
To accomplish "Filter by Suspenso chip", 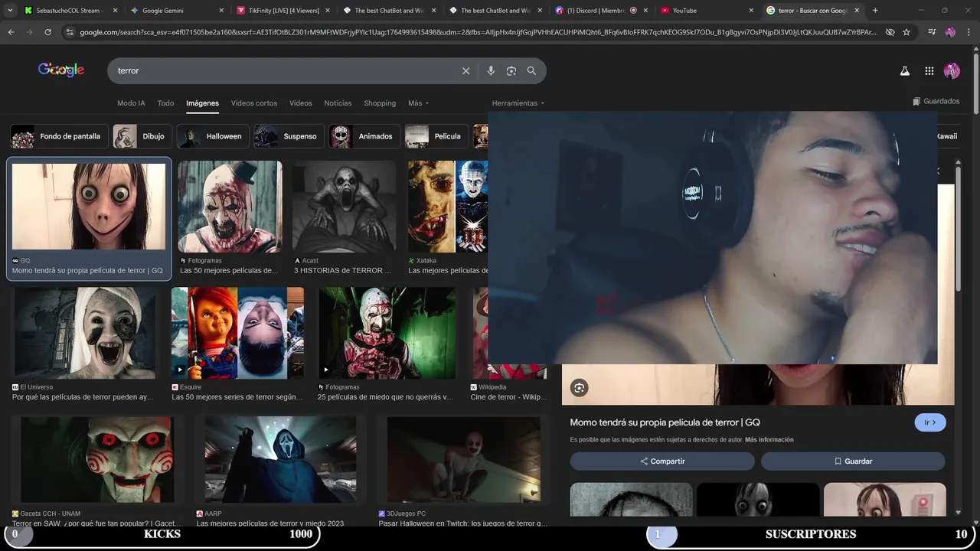I will (289, 136).
